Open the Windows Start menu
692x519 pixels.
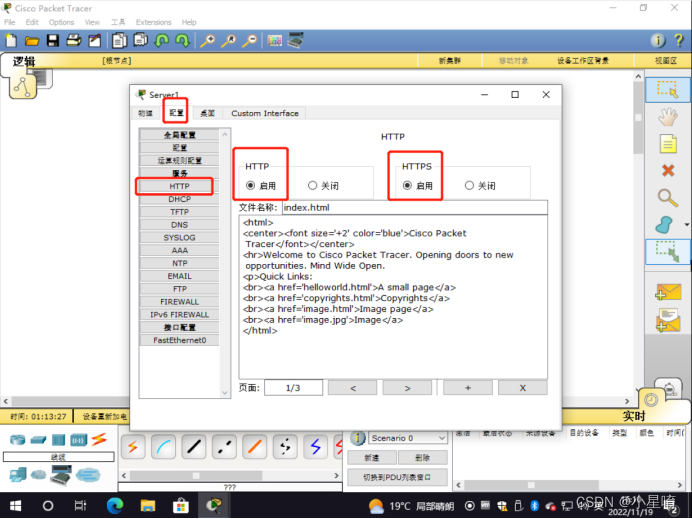[x=15, y=506]
